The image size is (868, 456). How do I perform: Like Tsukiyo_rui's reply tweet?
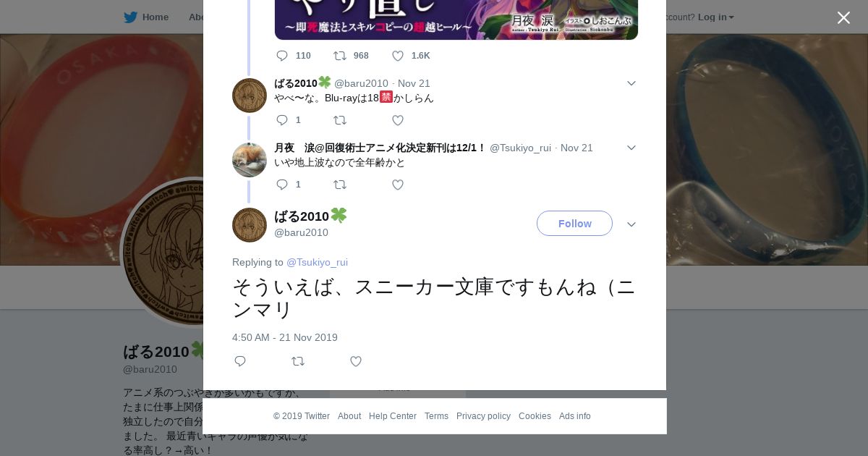click(398, 185)
